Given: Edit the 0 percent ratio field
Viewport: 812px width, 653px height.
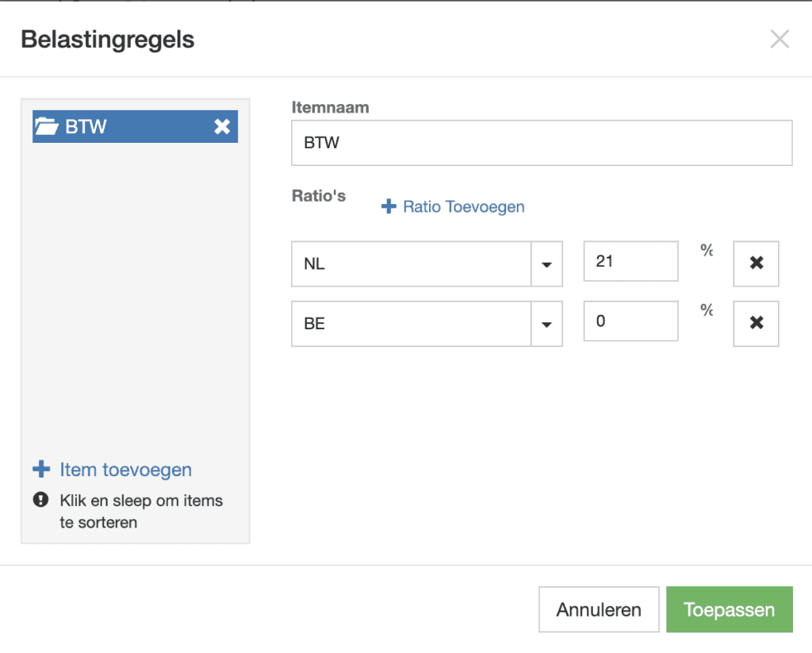Looking at the screenshot, I should tap(630, 321).
